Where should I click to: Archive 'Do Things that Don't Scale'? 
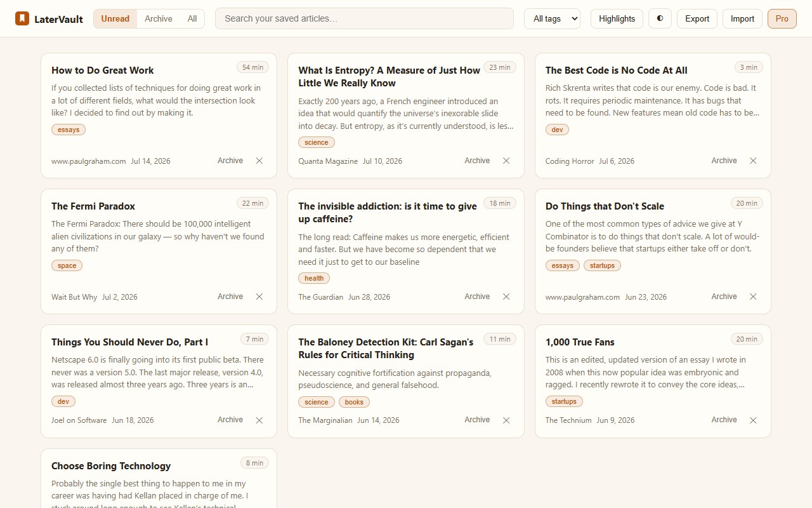[724, 297]
